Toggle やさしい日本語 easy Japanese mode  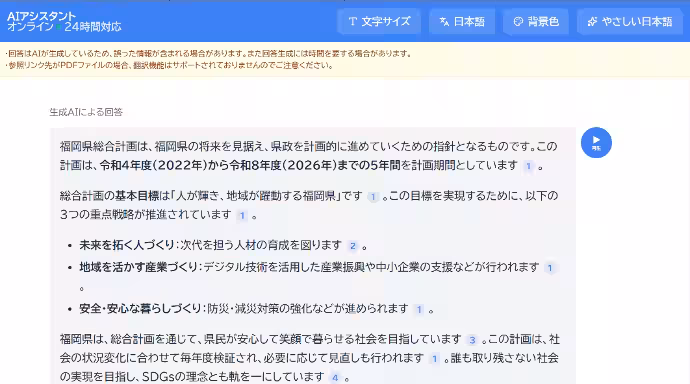(x=630, y=22)
